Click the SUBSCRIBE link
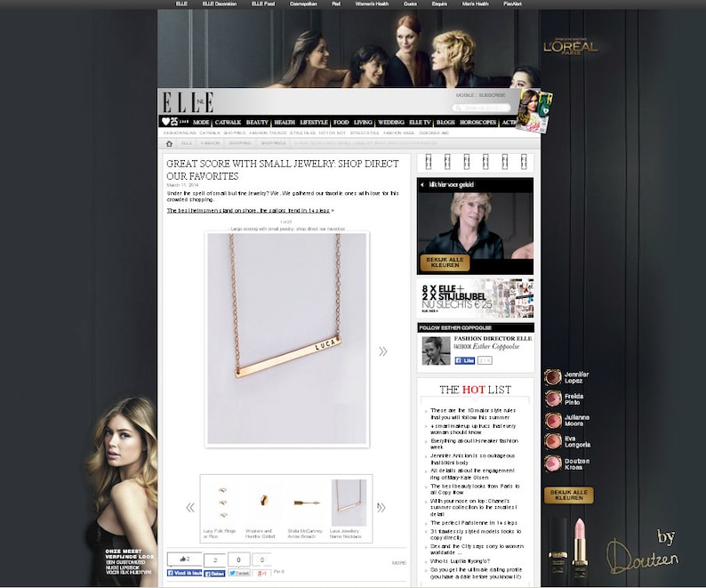This screenshot has width=706, height=588. (492, 95)
